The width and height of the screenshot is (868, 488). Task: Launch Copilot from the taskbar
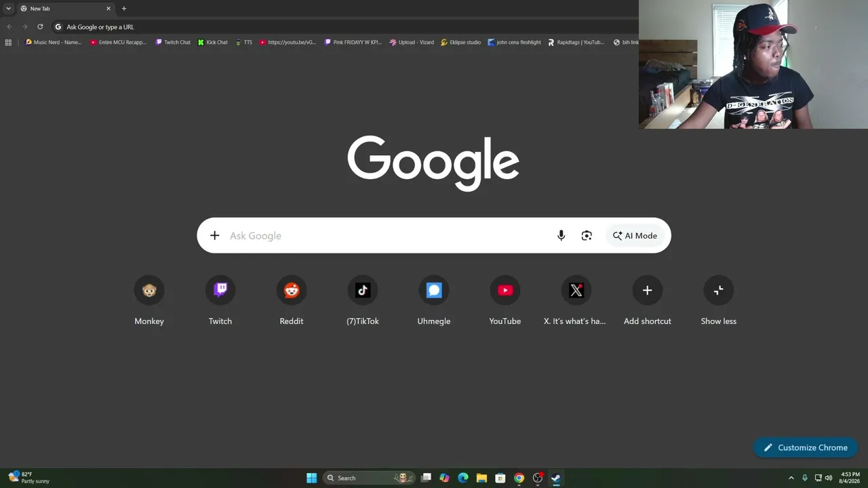[444, 478]
